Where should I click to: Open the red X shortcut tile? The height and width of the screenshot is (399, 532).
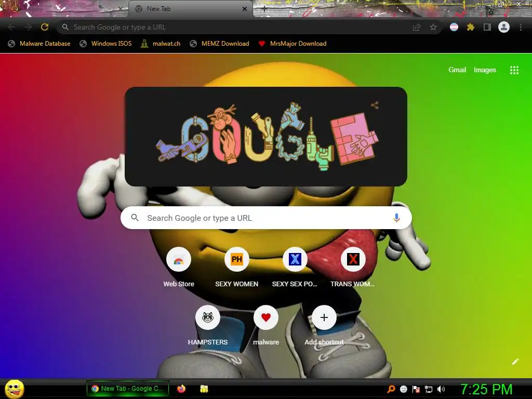(x=353, y=260)
